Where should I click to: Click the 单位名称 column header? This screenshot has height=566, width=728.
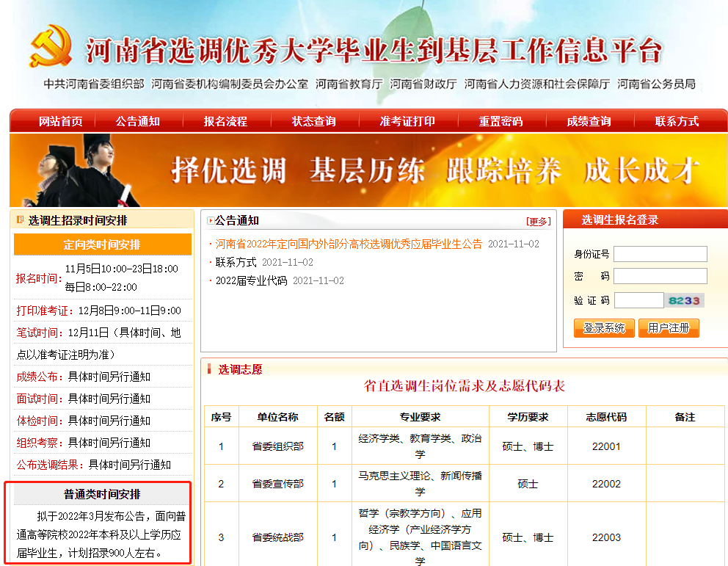pos(277,417)
